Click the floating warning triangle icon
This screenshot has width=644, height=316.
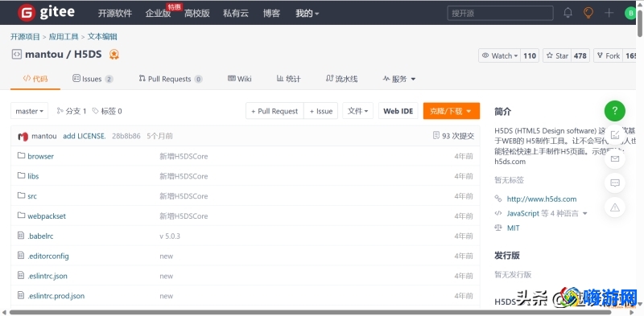[614, 207]
